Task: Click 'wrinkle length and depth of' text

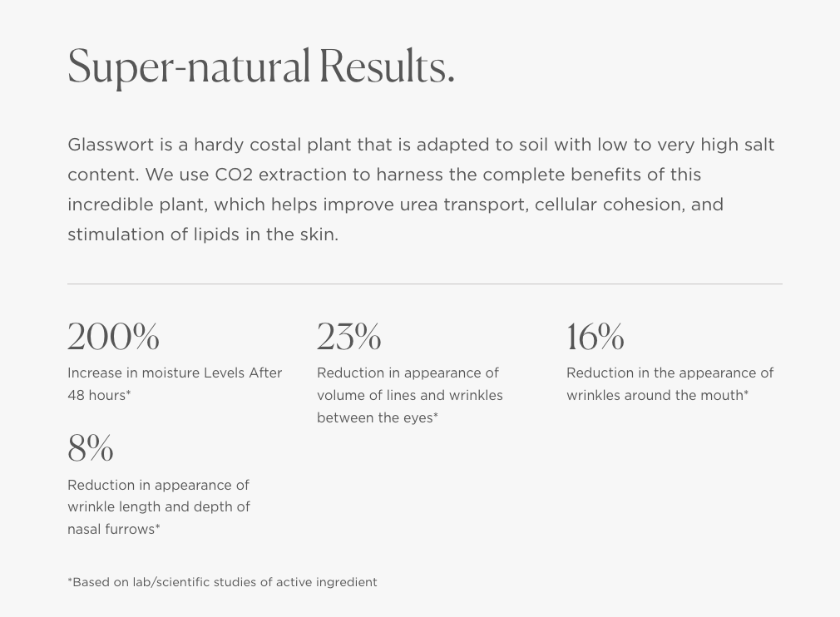Action: click(x=159, y=506)
